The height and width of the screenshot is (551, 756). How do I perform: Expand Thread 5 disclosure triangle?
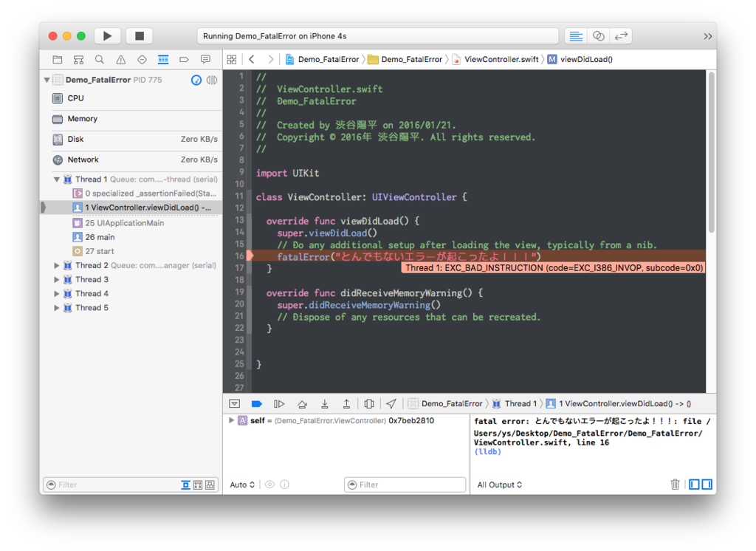[56, 307]
